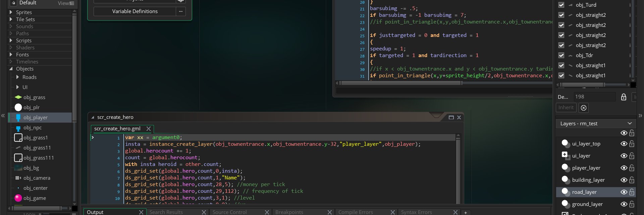Viewport: 644px width, 215px height.
Task: Expand the Scripts folder
Action: click(11, 40)
